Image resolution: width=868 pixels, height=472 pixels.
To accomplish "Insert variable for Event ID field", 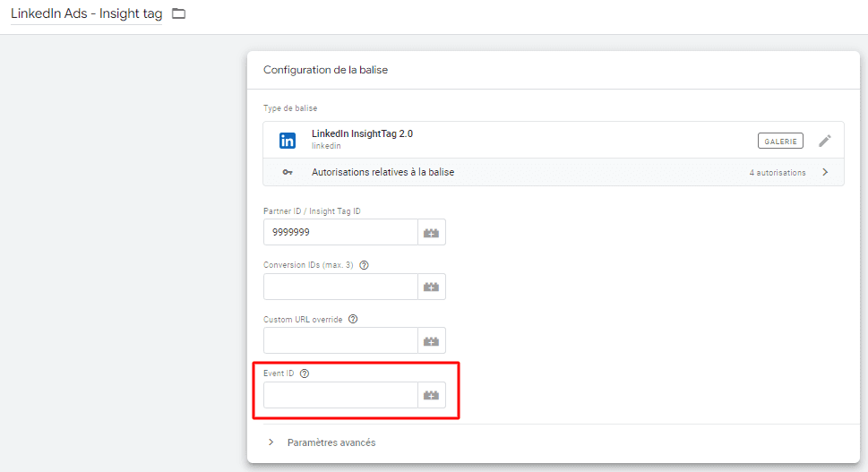I will pyautogui.click(x=431, y=395).
